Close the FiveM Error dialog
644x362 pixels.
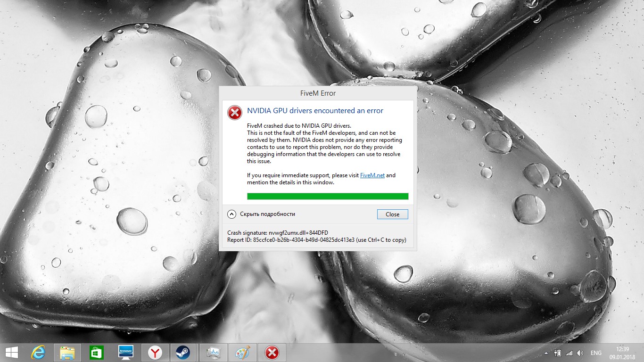tap(392, 214)
